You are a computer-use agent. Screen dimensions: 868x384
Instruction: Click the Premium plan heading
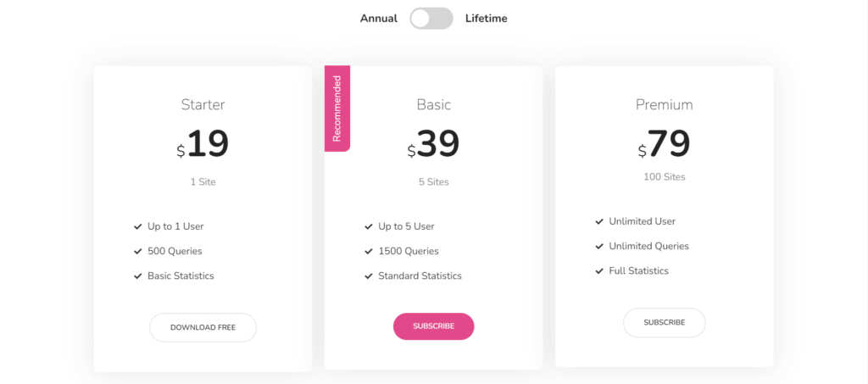click(x=664, y=105)
